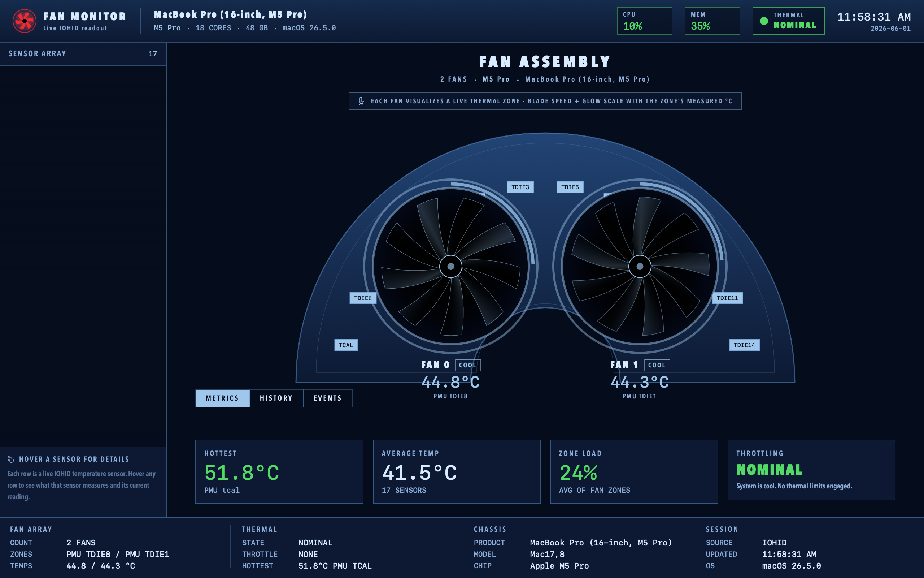Click the Hover a Sensor for Details heading
The width and height of the screenshot is (924, 578).
(x=74, y=459)
